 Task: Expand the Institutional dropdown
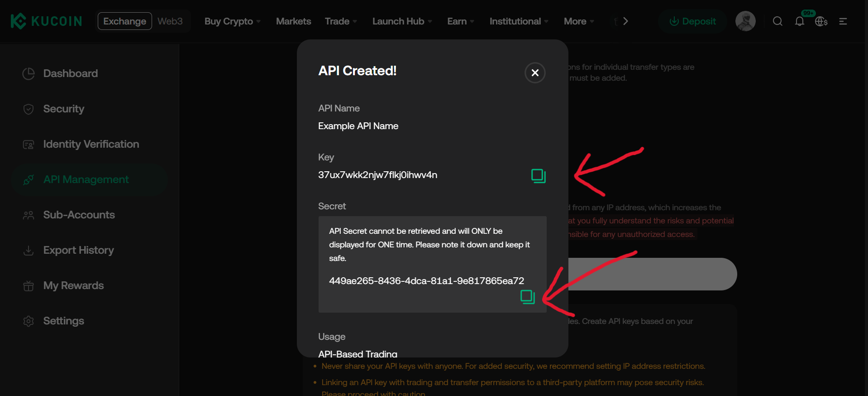coord(519,21)
